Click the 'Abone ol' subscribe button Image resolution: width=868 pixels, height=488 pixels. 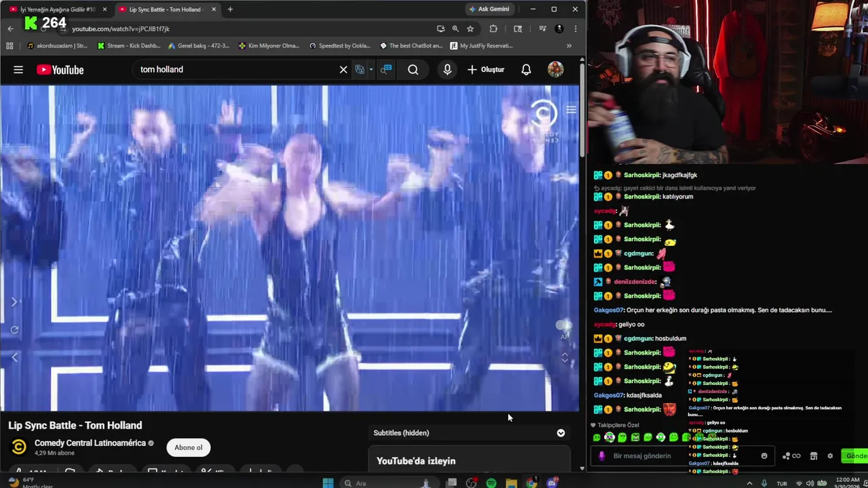point(189,447)
